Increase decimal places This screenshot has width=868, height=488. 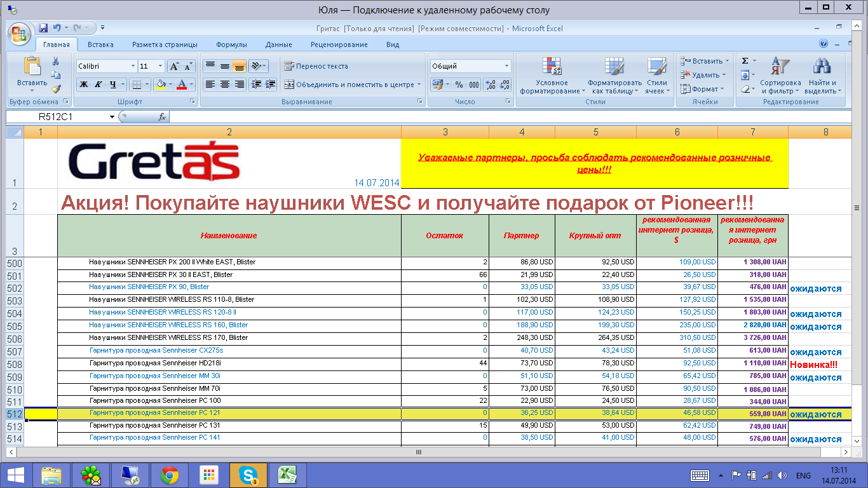(x=491, y=85)
